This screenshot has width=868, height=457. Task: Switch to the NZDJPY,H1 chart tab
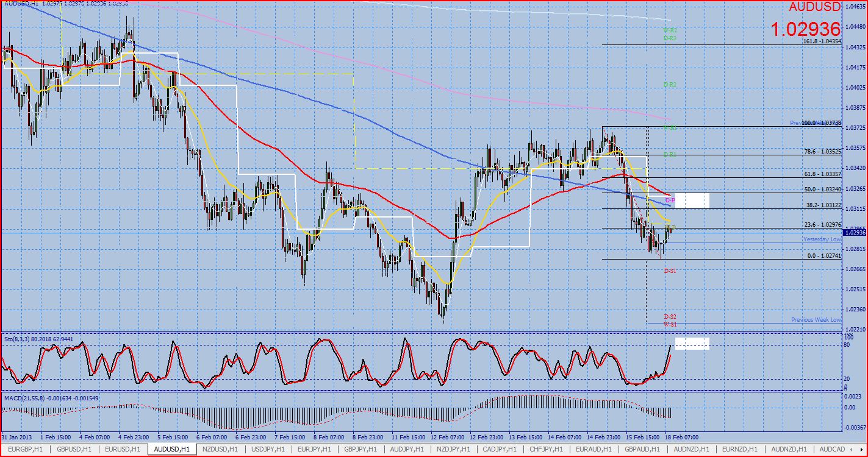click(x=454, y=449)
